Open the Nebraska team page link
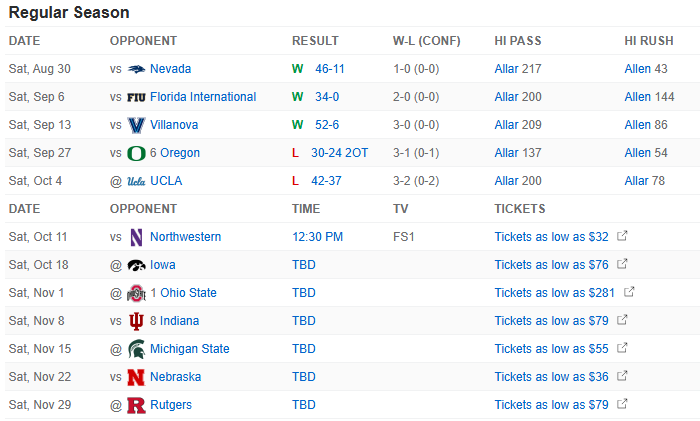 click(x=175, y=377)
